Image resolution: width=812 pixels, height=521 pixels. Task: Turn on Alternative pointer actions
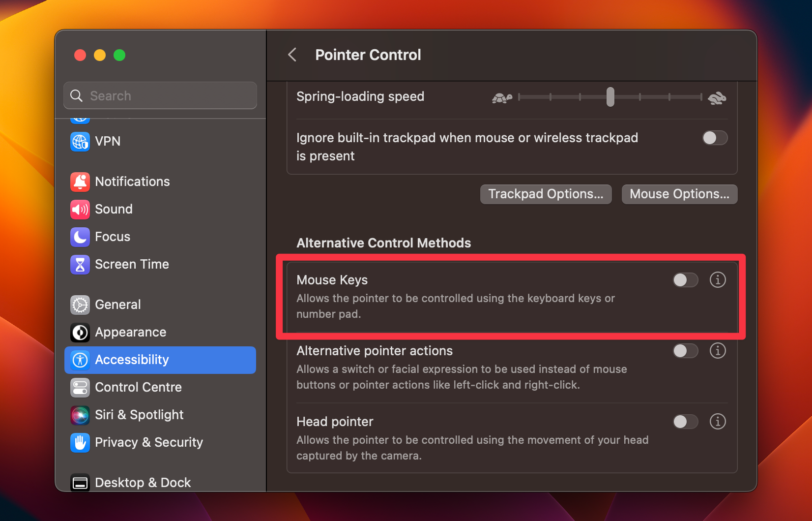coord(685,351)
